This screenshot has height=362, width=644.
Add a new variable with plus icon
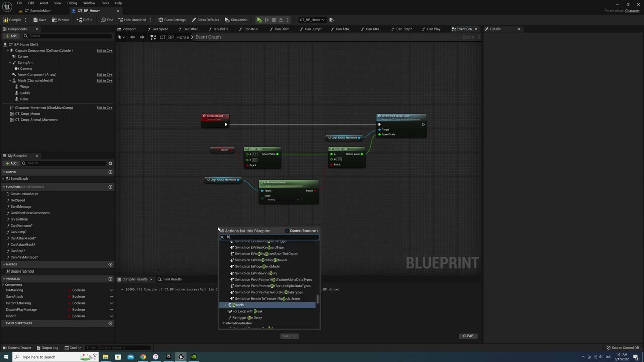pos(110,279)
